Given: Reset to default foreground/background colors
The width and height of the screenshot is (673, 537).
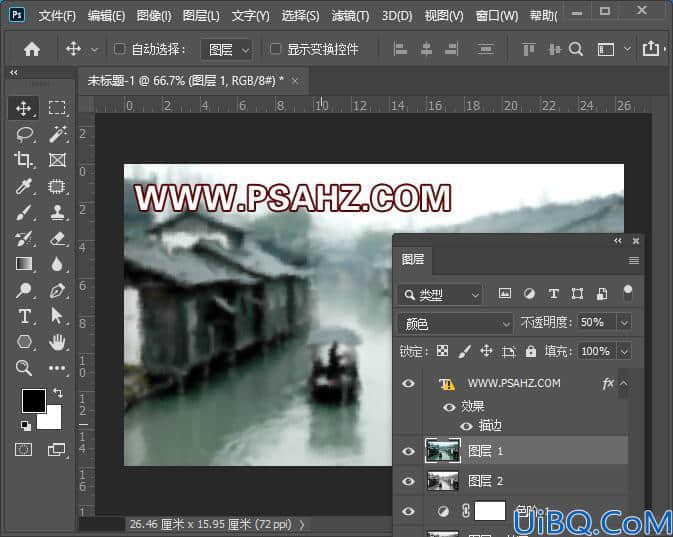Looking at the screenshot, I should [x=26, y=425].
